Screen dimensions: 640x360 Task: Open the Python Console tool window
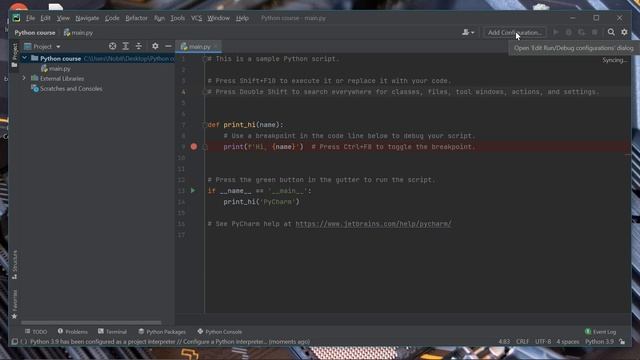pyautogui.click(x=220, y=332)
